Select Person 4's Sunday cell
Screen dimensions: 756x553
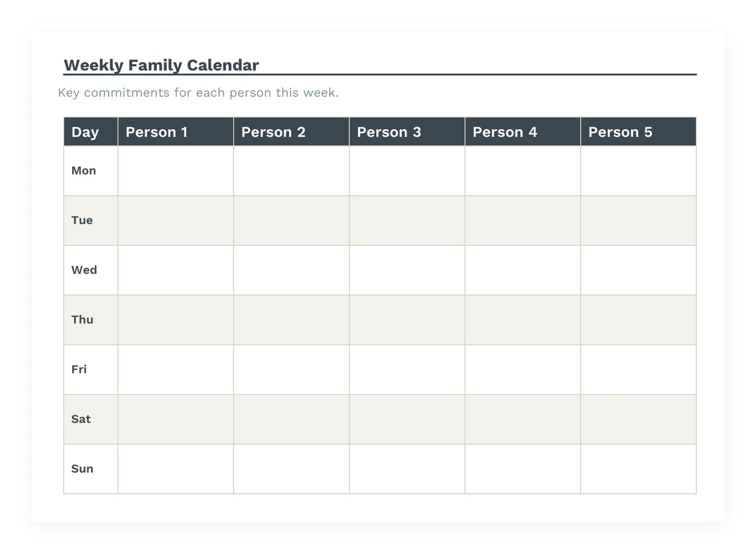523,469
